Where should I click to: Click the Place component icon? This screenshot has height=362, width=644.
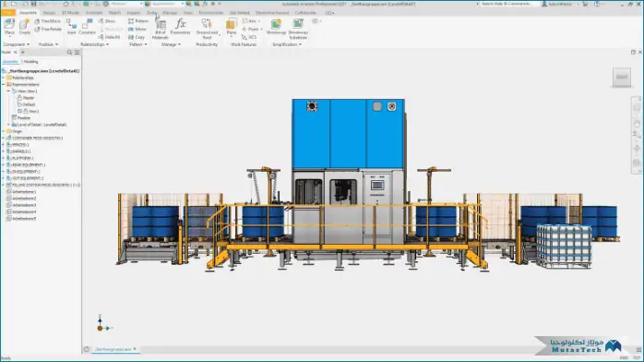pyautogui.click(x=9, y=27)
